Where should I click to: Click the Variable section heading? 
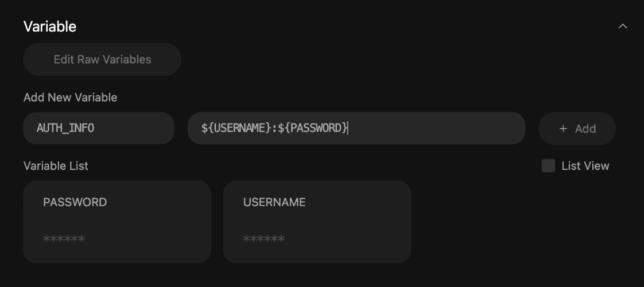click(50, 26)
